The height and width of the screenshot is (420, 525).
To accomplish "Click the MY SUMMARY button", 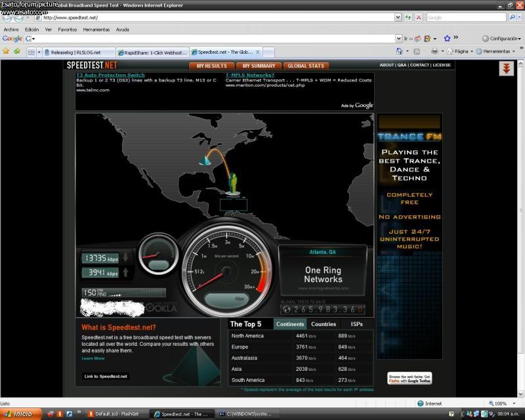I will point(259,66).
